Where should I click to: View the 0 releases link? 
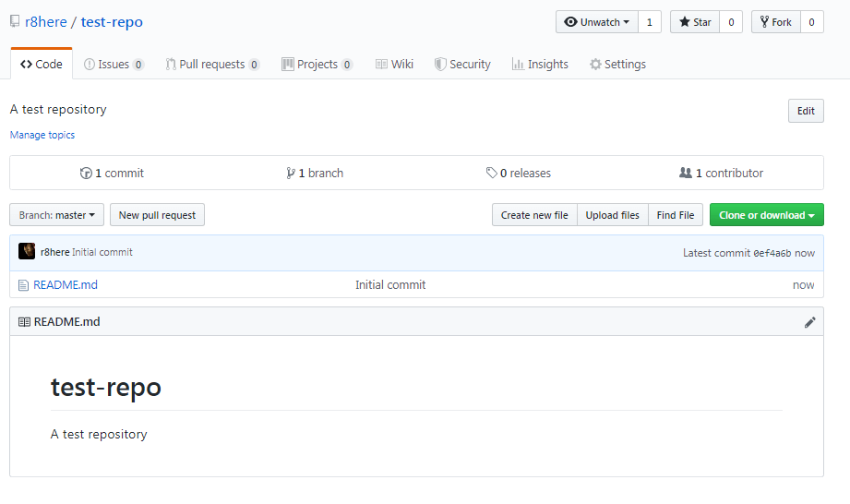[519, 173]
